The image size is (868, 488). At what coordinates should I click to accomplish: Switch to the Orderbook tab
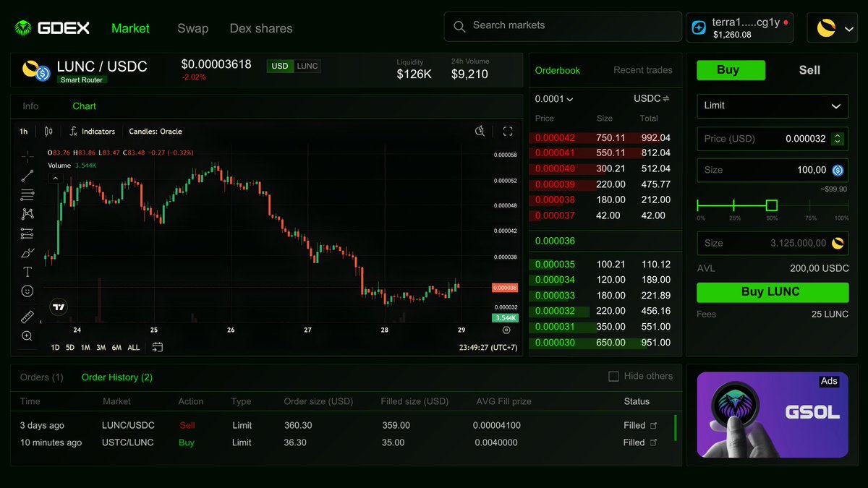click(558, 70)
